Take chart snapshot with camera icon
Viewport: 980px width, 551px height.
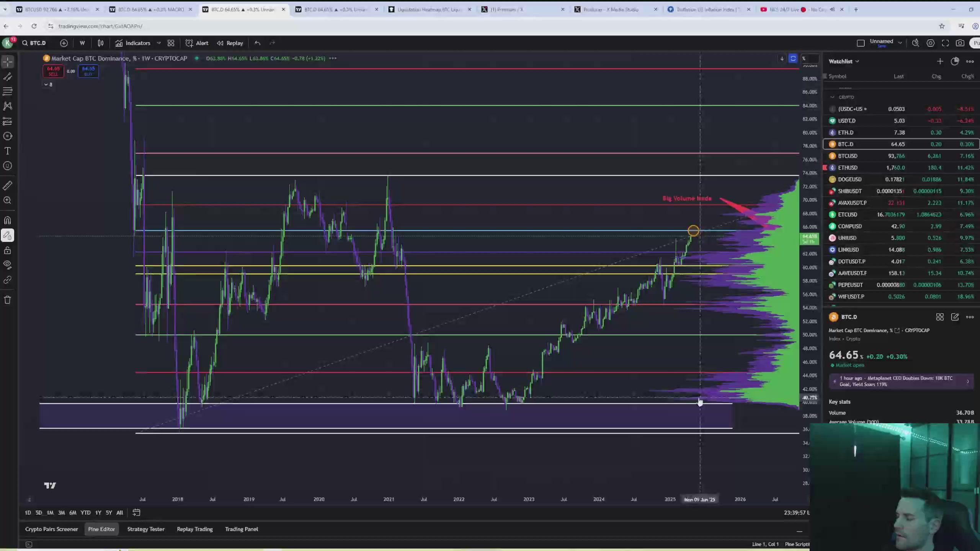point(960,43)
